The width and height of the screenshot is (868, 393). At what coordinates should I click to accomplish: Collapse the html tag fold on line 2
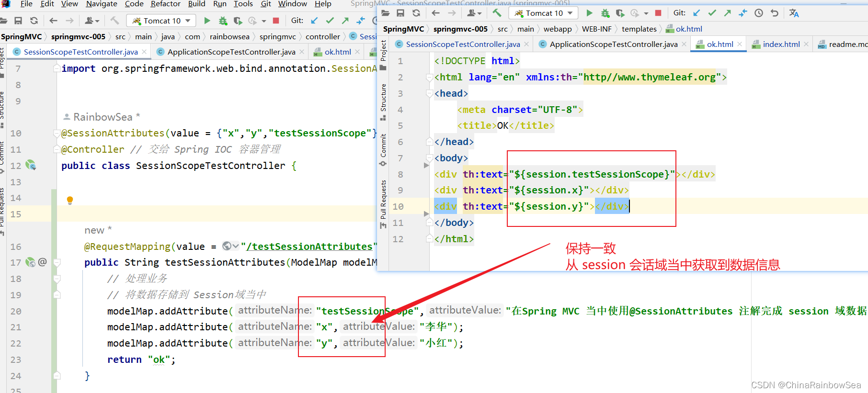430,77
